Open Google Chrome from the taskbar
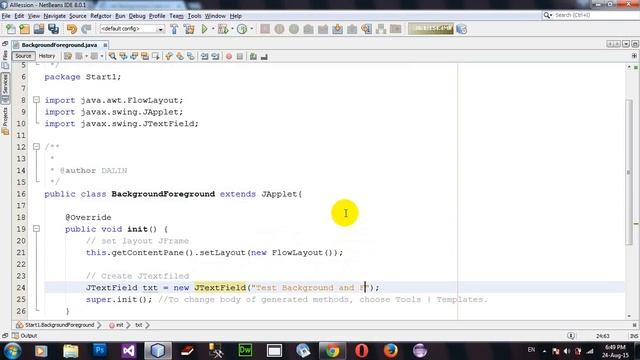Screen dimensions: 640x360 (332, 351)
